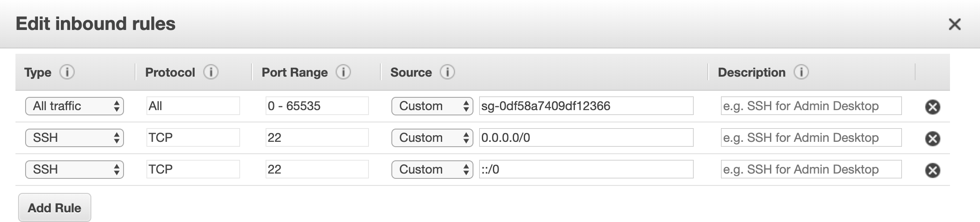Click the Port Range info icon

[343, 72]
